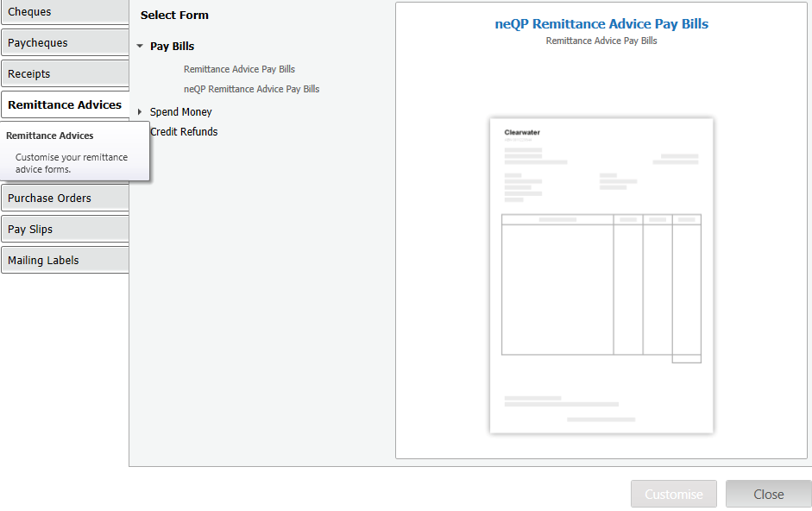Click the Clearwater name in preview
This screenshot has width=812, height=511.
[522, 132]
